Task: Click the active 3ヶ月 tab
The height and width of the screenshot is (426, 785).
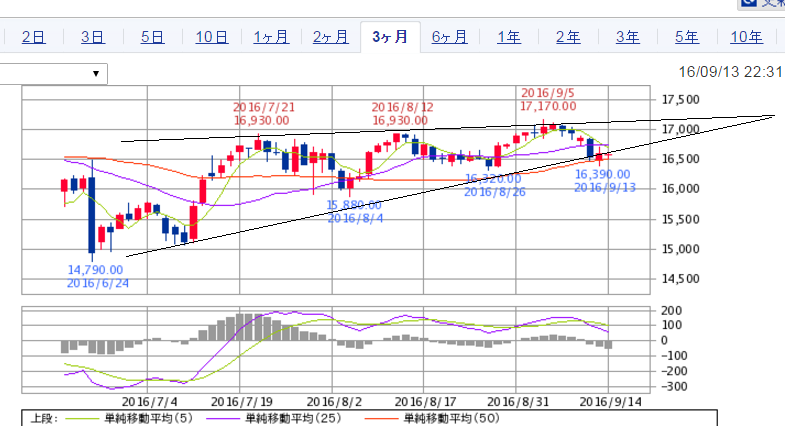Action: coord(389,37)
